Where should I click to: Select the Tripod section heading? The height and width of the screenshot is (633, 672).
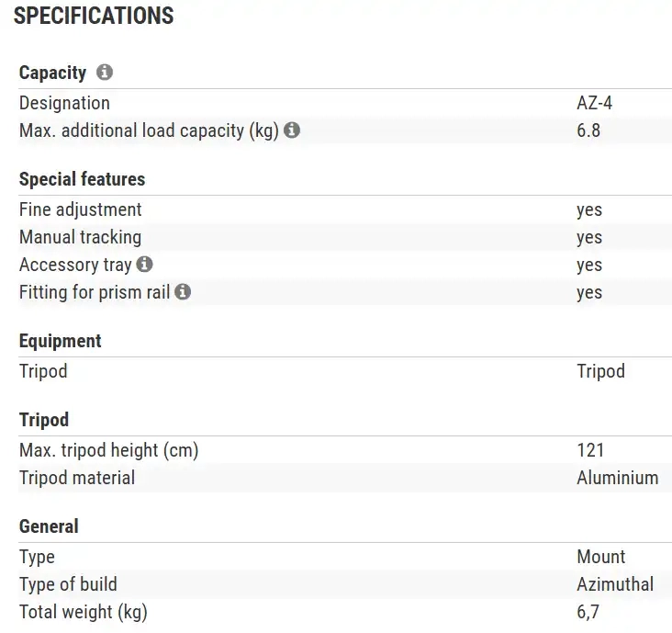click(x=44, y=420)
